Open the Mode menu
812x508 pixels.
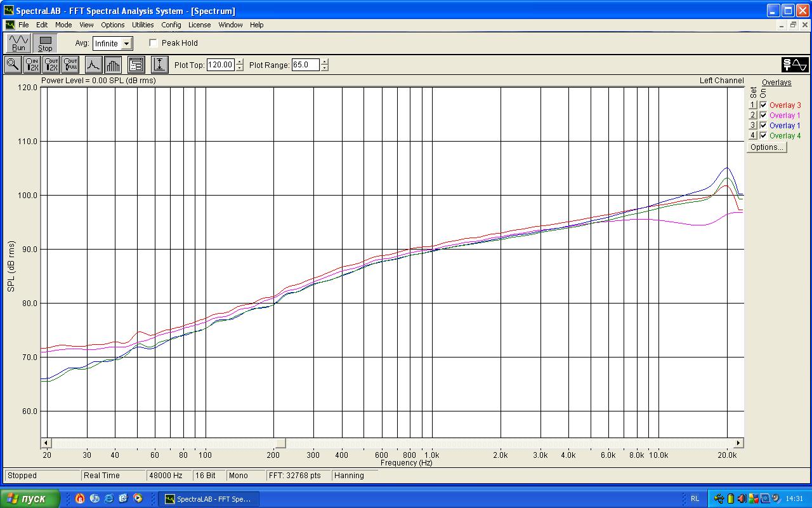63,25
